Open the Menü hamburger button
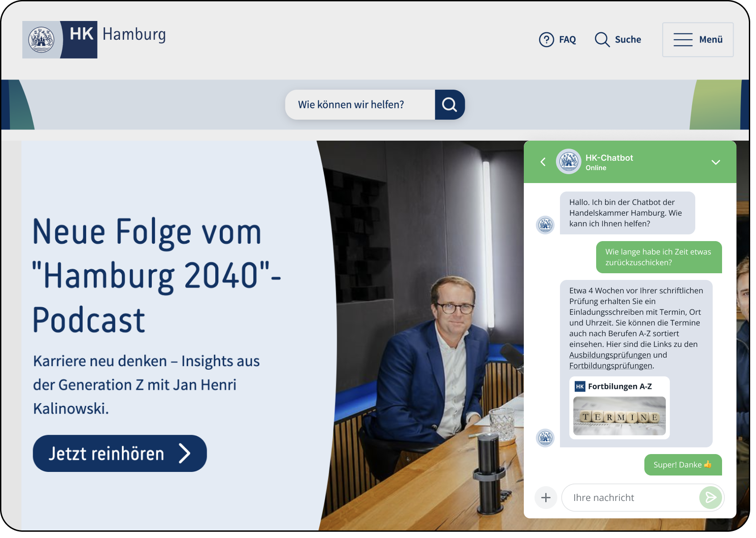The image size is (756, 538). point(698,40)
